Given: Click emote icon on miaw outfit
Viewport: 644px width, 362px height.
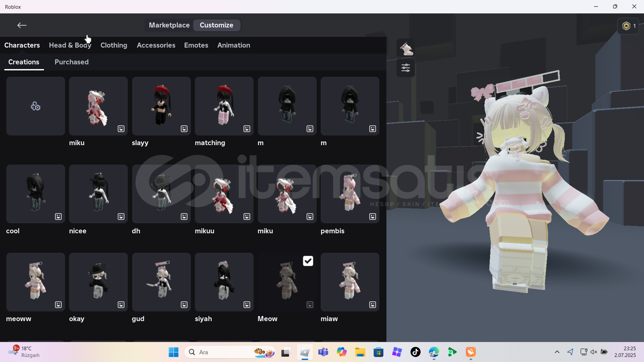Looking at the screenshot, I should click(373, 305).
